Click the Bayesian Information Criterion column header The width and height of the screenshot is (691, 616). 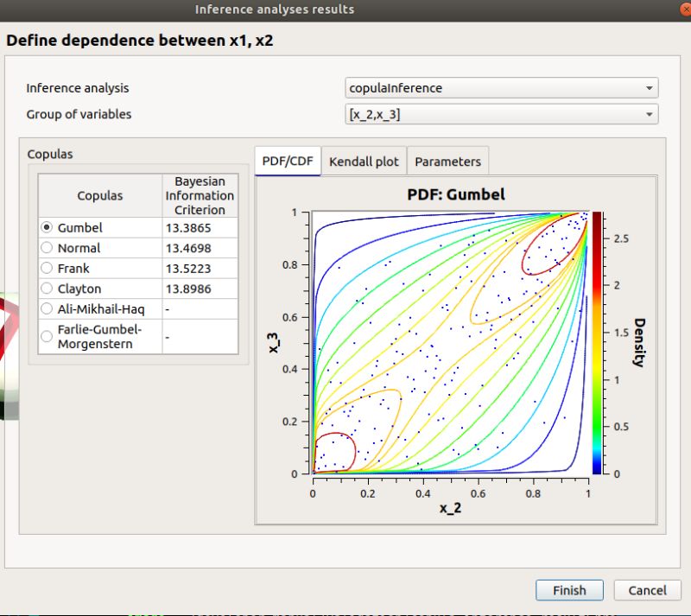click(200, 194)
